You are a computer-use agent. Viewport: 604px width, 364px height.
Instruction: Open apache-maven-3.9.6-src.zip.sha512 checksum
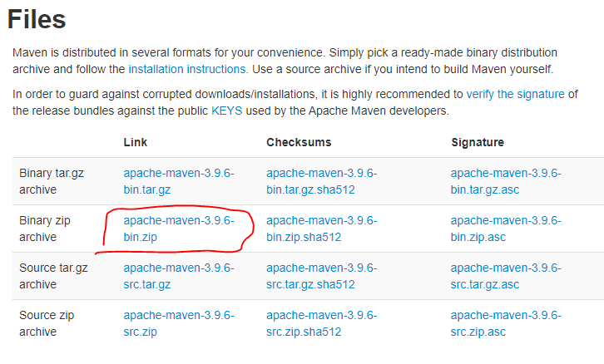322,323
